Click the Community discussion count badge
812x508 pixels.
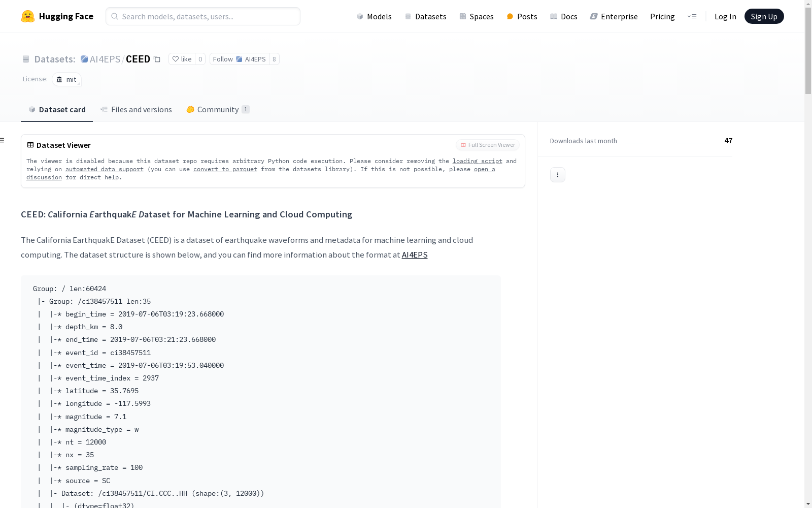click(x=246, y=109)
